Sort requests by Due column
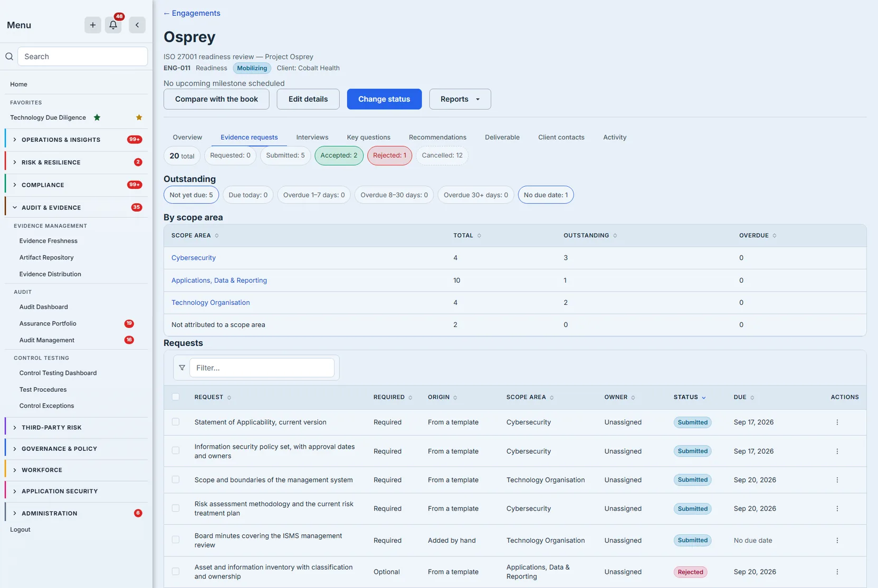This screenshot has height=588, width=878. point(743,397)
